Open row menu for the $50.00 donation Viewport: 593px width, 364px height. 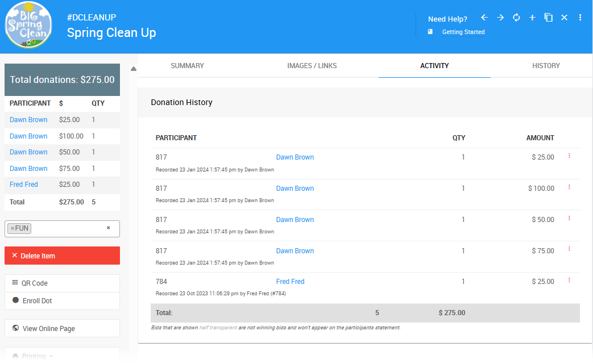(x=569, y=219)
